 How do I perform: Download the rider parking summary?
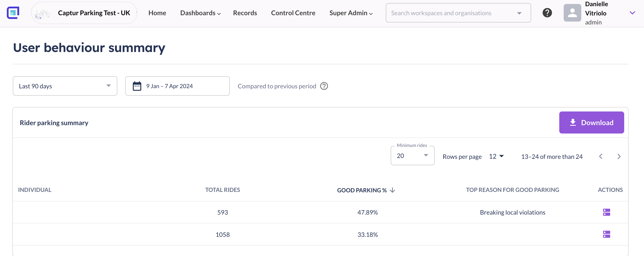[x=591, y=122]
